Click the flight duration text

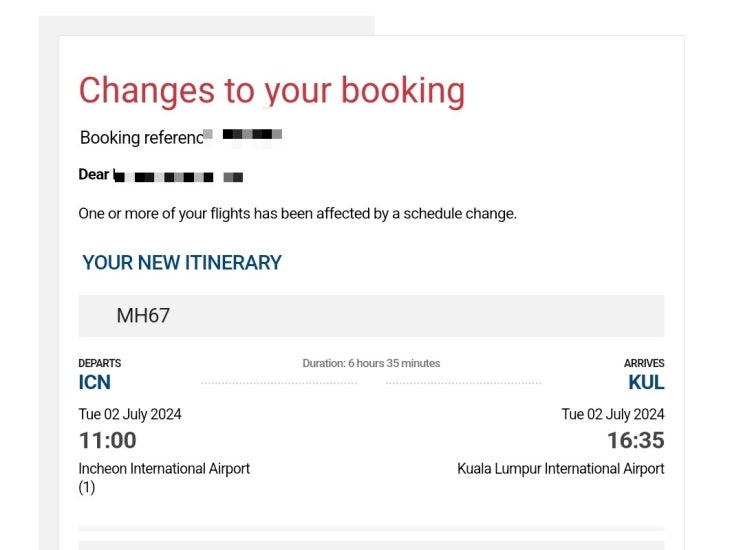point(371,363)
